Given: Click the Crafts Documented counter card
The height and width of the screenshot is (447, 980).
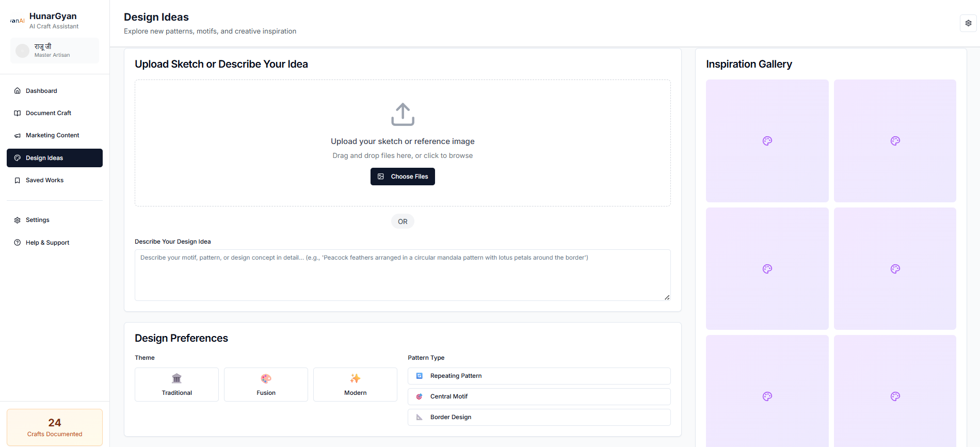Looking at the screenshot, I should coord(55,427).
